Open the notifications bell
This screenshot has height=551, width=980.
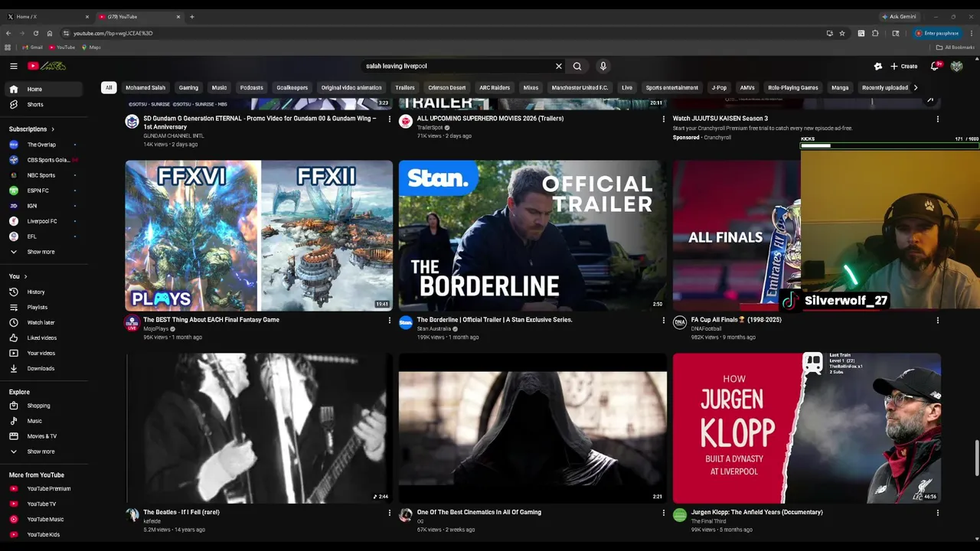click(934, 67)
